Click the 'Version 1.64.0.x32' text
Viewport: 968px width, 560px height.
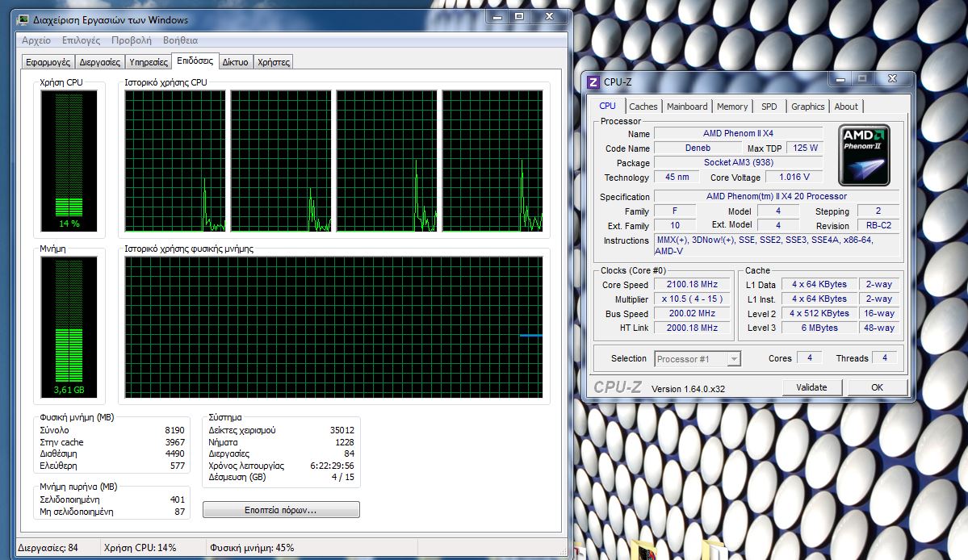(688, 389)
